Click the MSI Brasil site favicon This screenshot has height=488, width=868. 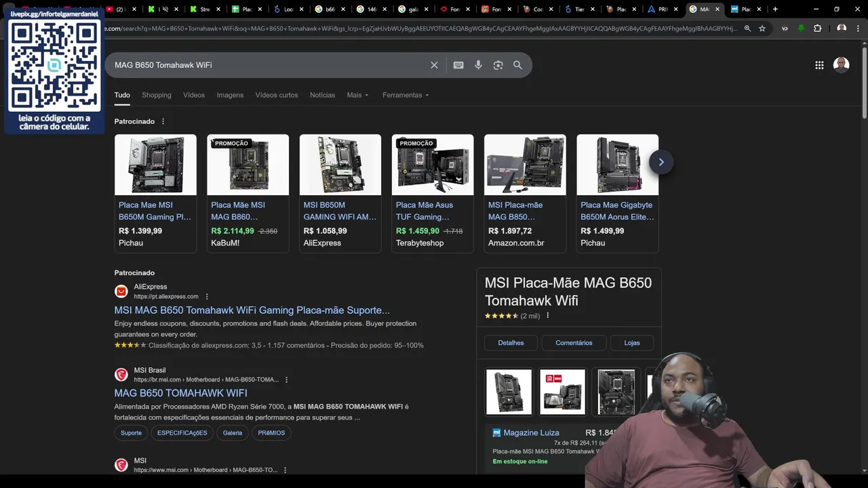click(x=121, y=375)
